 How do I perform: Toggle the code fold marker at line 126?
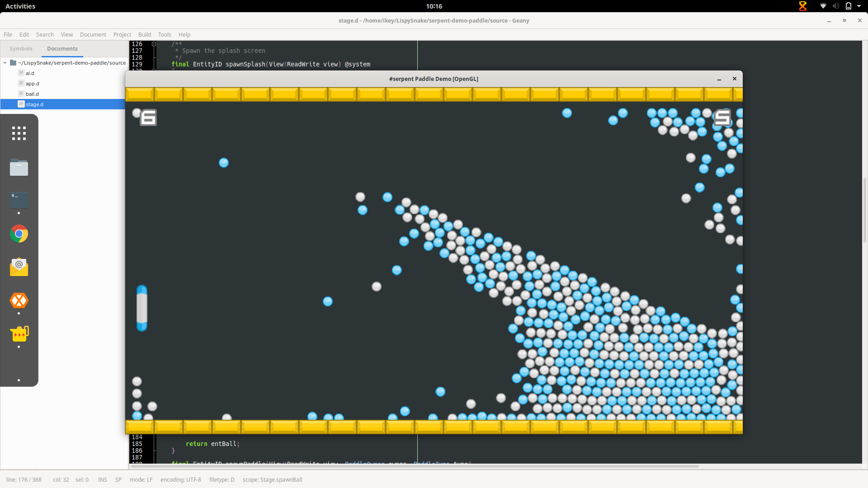[x=154, y=44]
